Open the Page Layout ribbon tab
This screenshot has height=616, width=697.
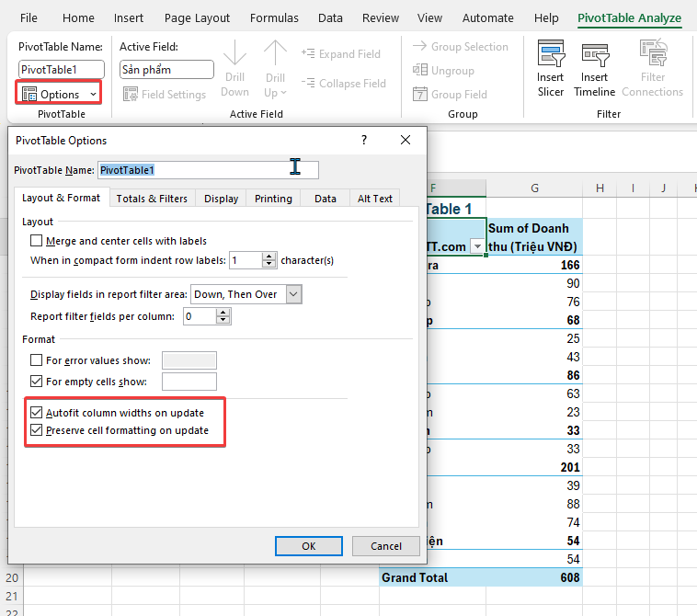coord(197,18)
